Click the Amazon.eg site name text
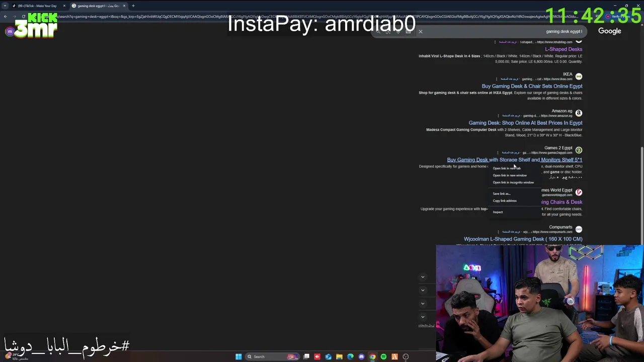The width and height of the screenshot is (644, 362). coord(562,111)
